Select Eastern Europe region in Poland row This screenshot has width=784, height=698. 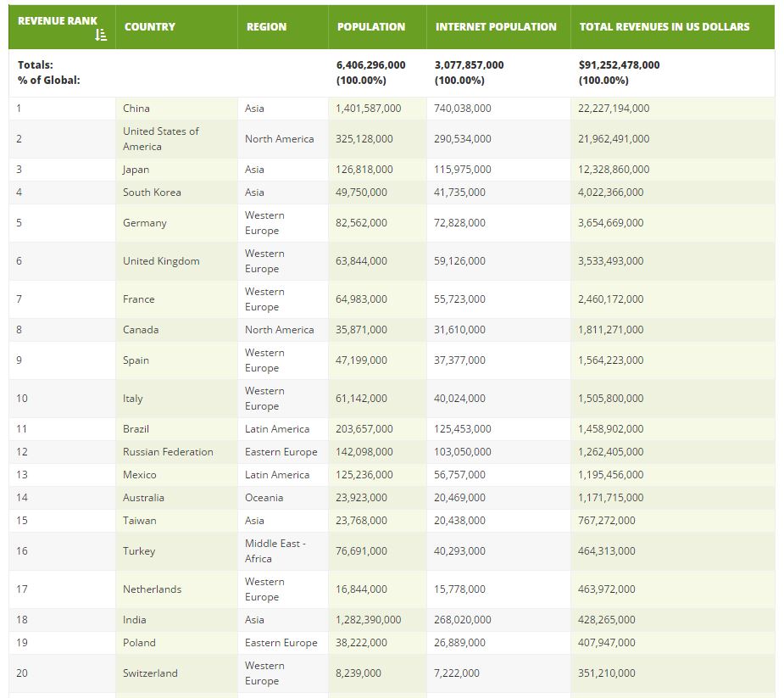coord(281,643)
